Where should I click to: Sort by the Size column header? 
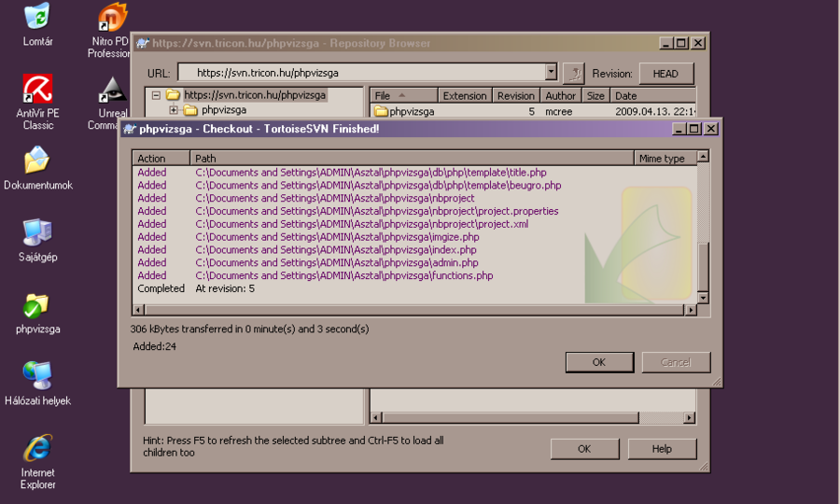[x=595, y=95]
